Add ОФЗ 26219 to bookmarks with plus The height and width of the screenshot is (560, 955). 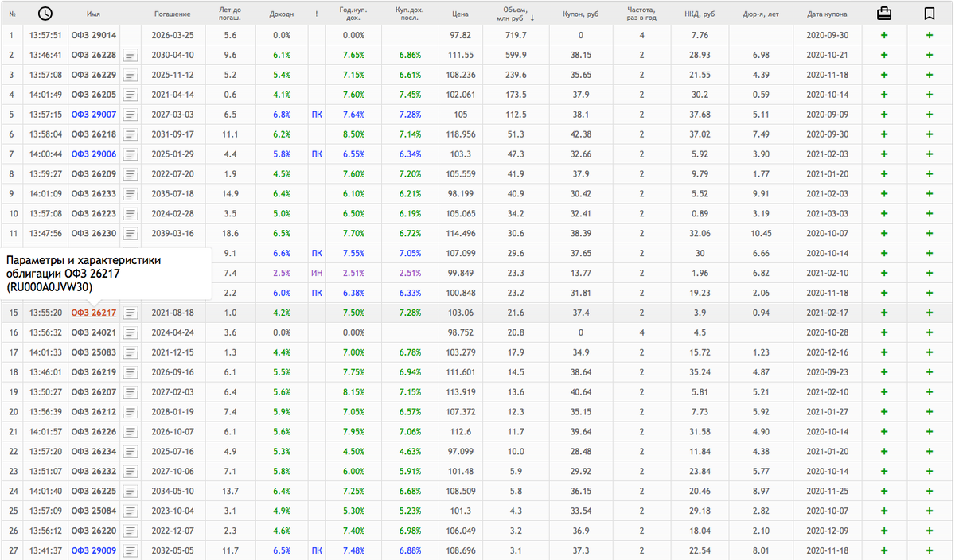tap(929, 372)
